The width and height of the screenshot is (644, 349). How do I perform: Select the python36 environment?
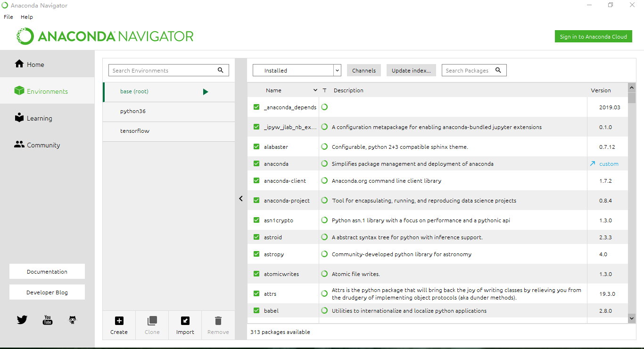pyautogui.click(x=169, y=112)
